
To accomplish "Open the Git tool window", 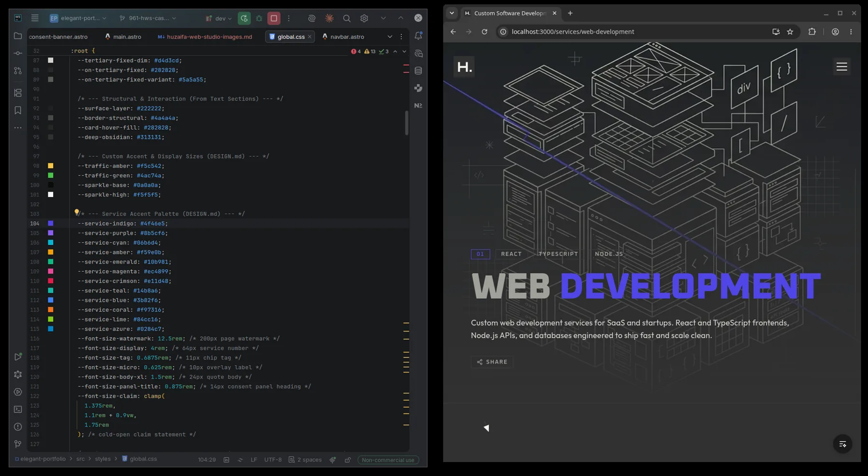I will (x=18, y=444).
